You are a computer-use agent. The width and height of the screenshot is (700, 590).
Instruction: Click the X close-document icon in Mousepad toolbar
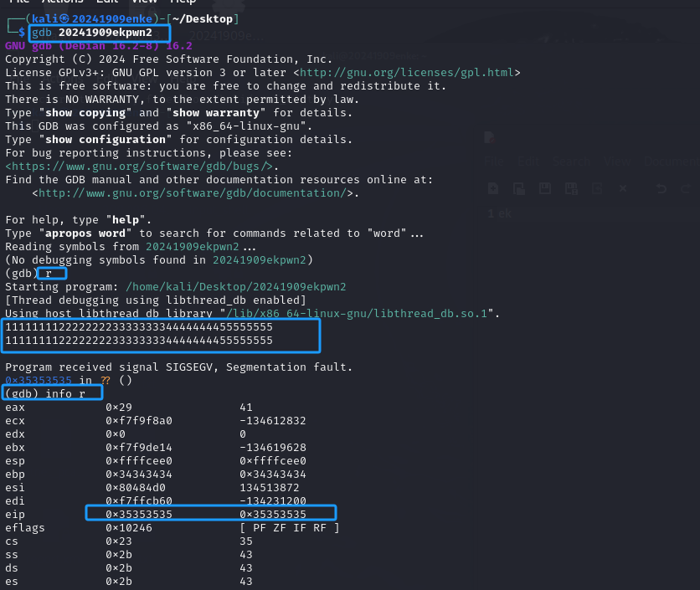point(623,188)
